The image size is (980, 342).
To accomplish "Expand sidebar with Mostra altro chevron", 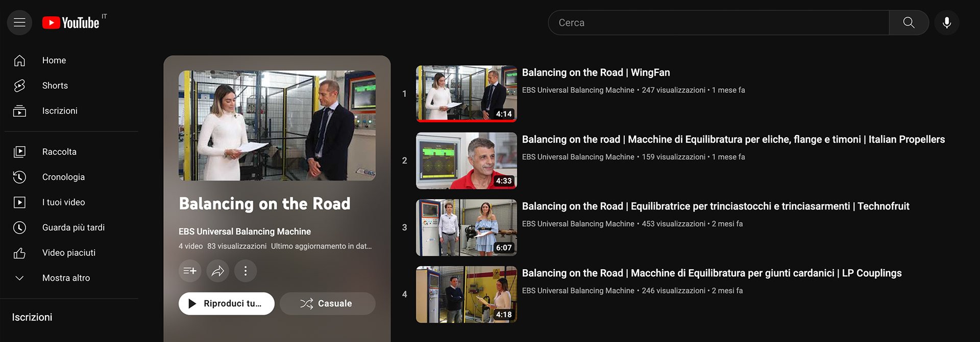I will tap(19, 278).
